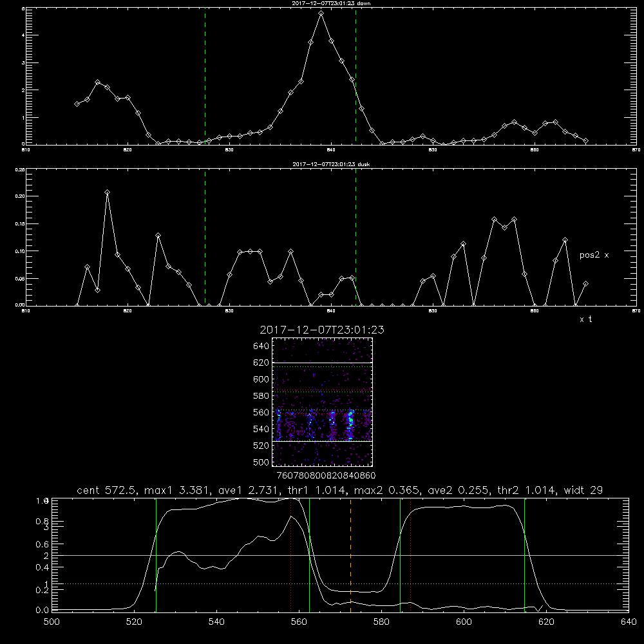This screenshot has height=644, width=644.
Task: Click the red dotted line near 587 in bottom plot
Action: tap(410, 554)
